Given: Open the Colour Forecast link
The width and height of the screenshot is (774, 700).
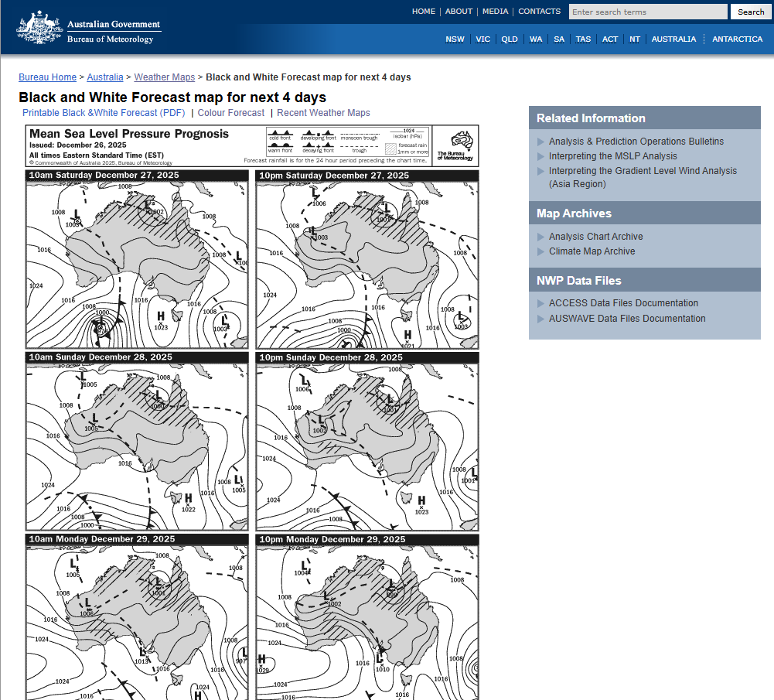Looking at the screenshot, I should coord(230,113).
